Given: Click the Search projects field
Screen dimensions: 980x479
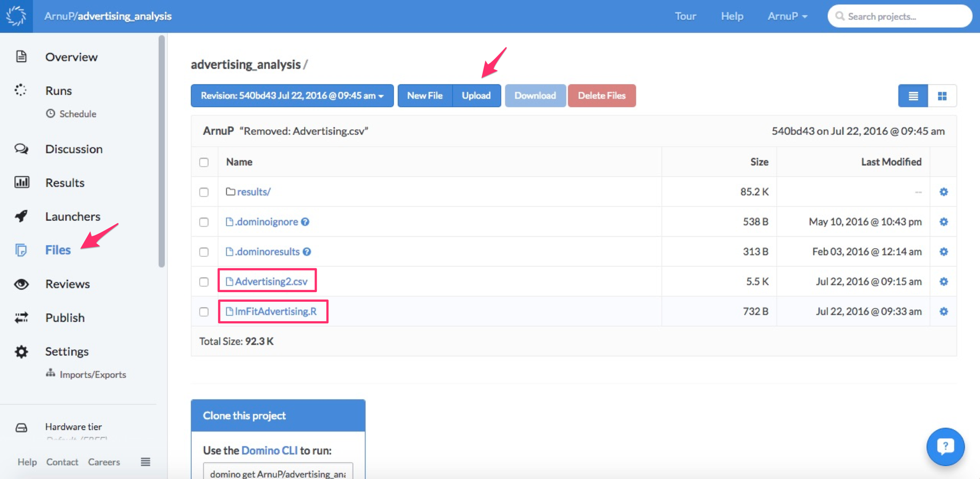Looking at the screenshot, I should (899, 16).
